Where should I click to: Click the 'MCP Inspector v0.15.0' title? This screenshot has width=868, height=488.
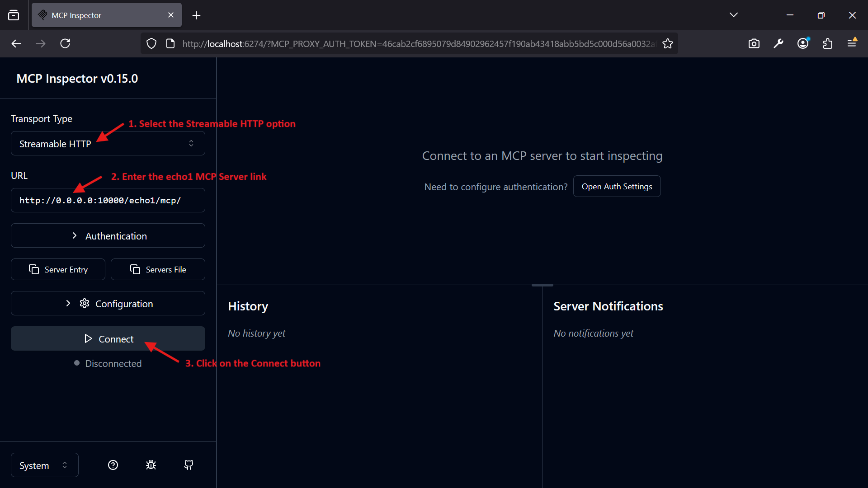(77, 79)
